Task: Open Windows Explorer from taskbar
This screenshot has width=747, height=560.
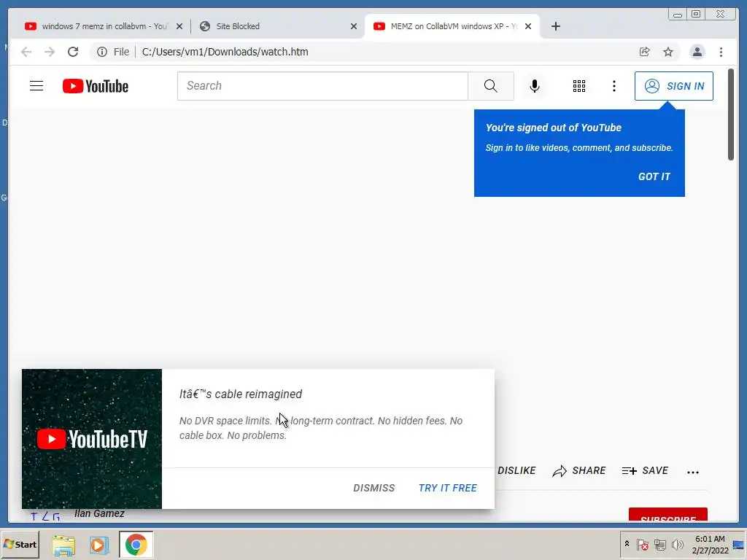Action: pos(63,545)
